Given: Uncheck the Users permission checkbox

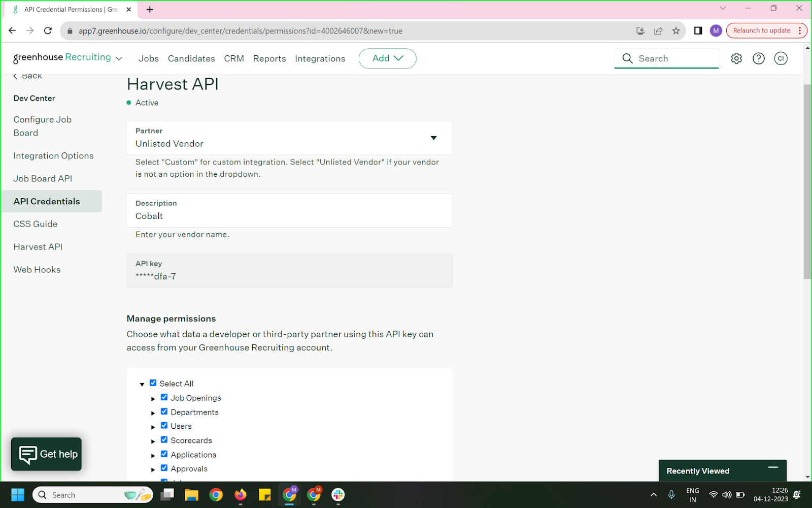Looking at the screenshot, I should pyautogui.click(x=164, y=426).
